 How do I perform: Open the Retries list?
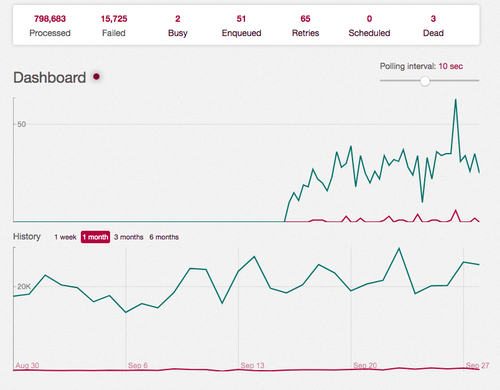pos(305,25)
